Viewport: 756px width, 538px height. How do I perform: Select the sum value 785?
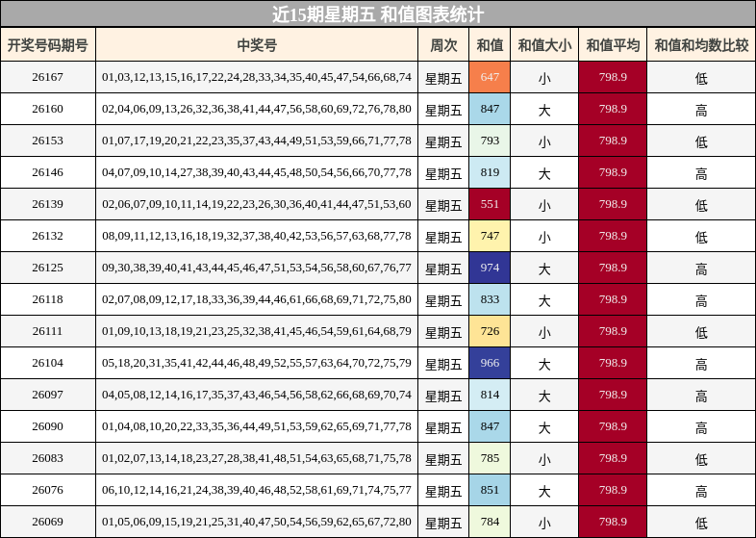point(490,458)
